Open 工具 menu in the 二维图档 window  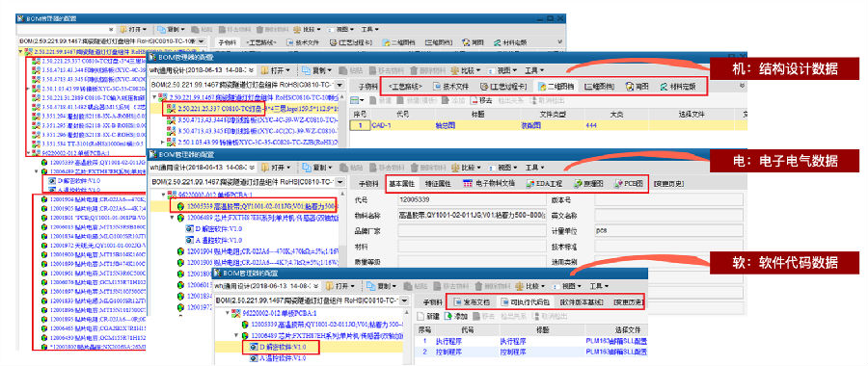click(534, 70)
